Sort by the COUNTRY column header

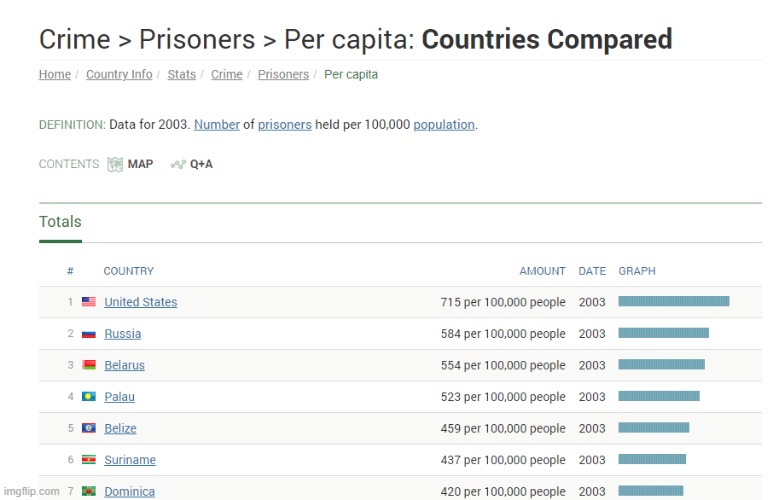click(128, 271)
